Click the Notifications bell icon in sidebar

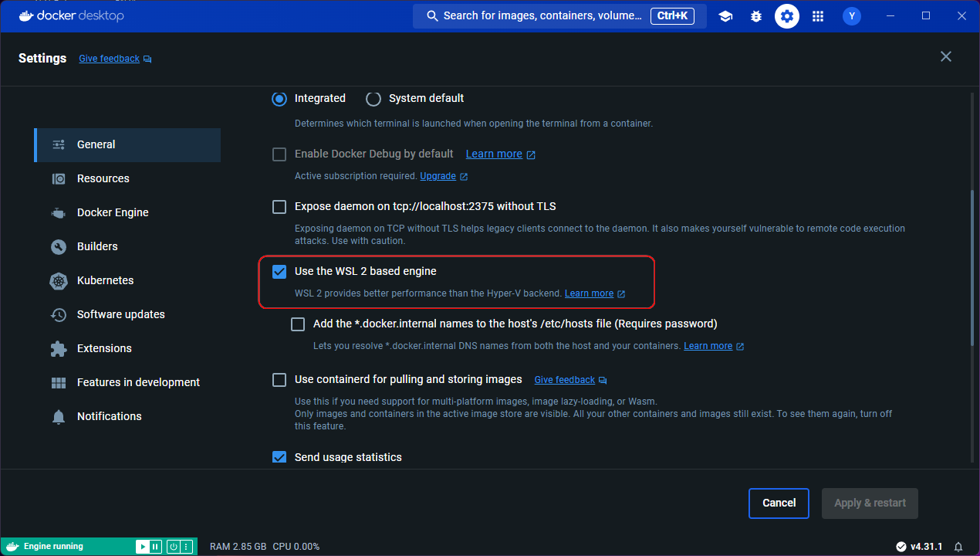click(x=59, y=416)
